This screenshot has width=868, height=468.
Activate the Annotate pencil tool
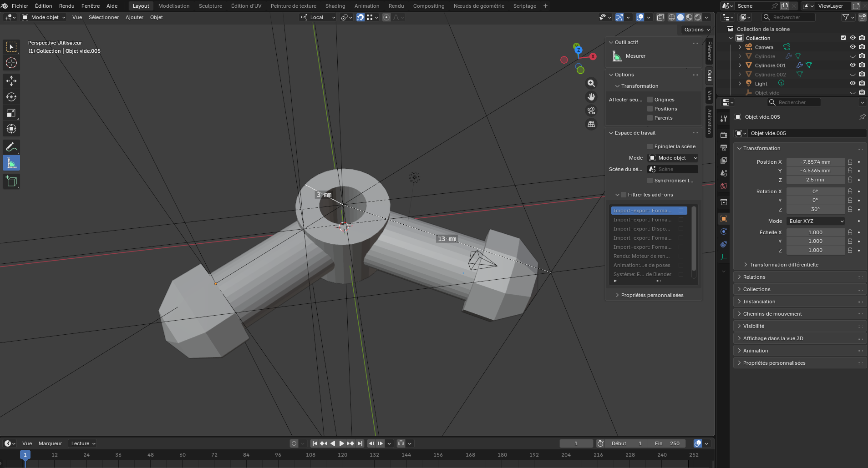[11, 147]
